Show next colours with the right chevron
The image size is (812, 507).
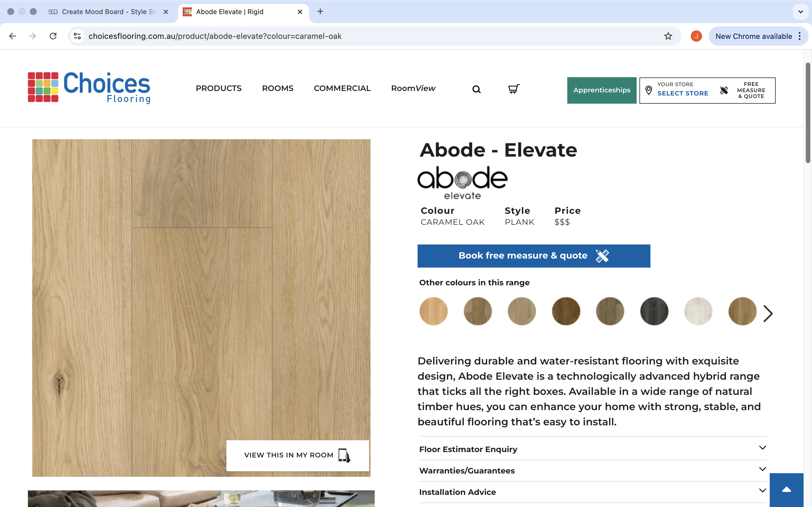click(768, 313)
